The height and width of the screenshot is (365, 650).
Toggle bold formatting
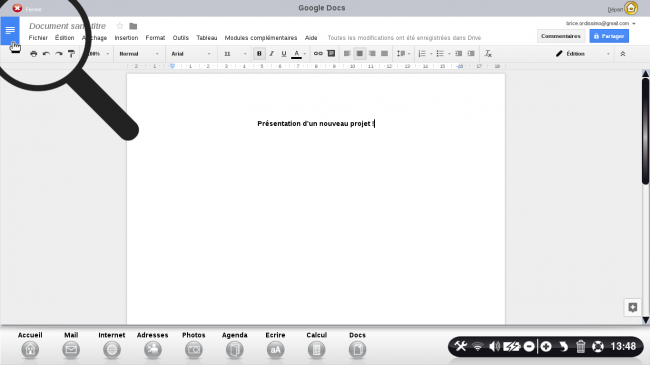(259, 54)
